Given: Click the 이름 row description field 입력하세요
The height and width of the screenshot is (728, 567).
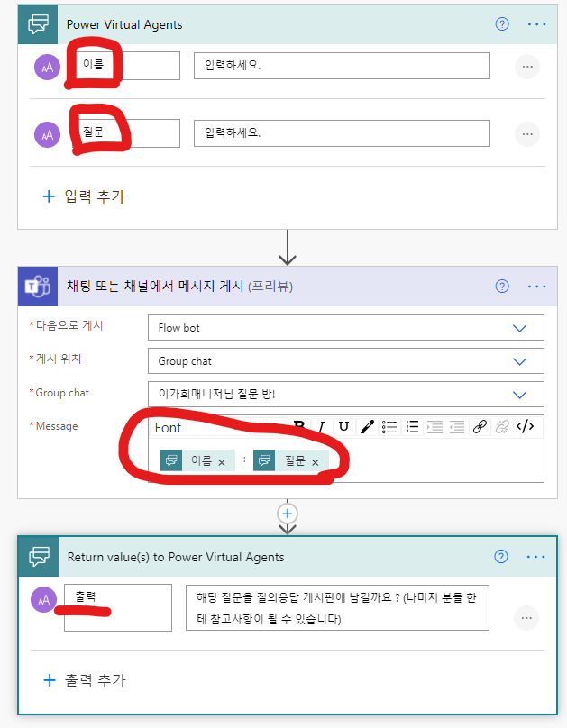Looking at the screenshot, I should pyautogui.click(x=342, y=66).
